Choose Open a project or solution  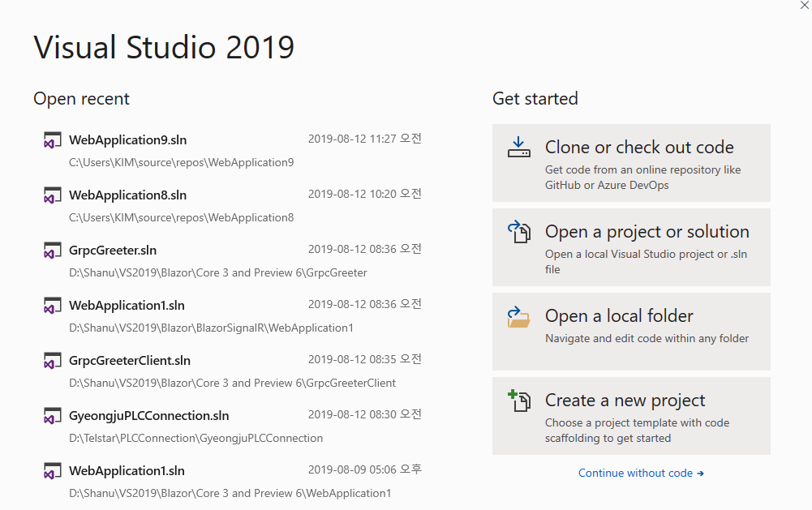tap(631, 247)
